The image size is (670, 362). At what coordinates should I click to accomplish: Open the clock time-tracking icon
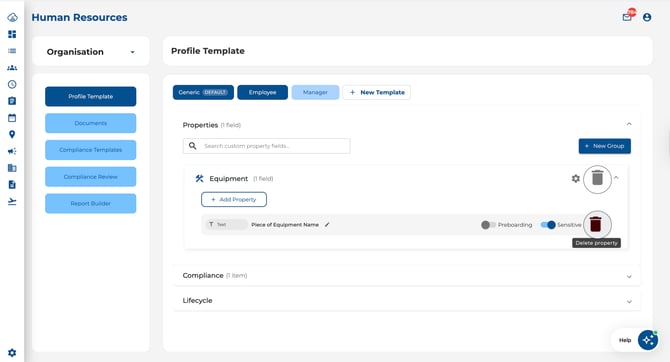pyautogui.click(x=12, y=84)
